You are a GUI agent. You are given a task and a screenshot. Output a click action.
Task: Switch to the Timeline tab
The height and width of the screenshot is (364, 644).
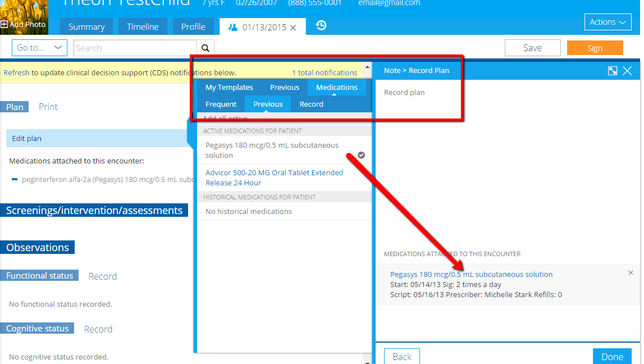(143, 26)
